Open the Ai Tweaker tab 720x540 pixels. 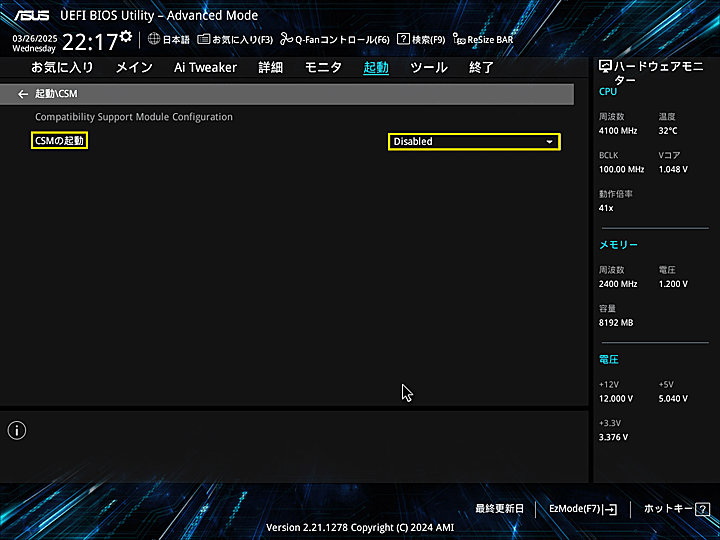point(205,68)
